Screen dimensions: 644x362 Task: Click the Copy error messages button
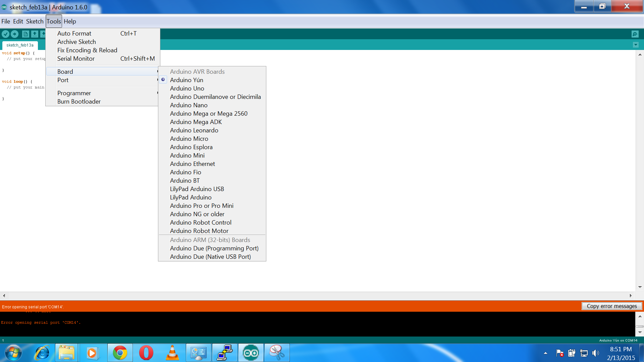click(x=611, y=306)
